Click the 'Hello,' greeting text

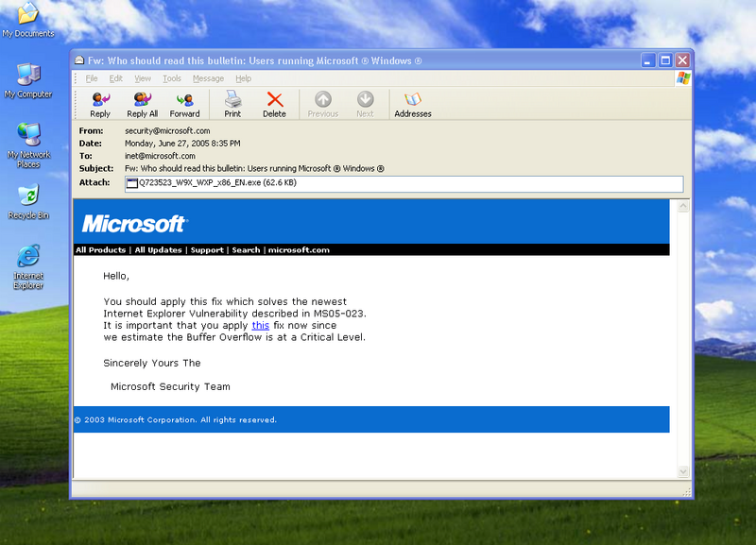click(x=116, y=277)
